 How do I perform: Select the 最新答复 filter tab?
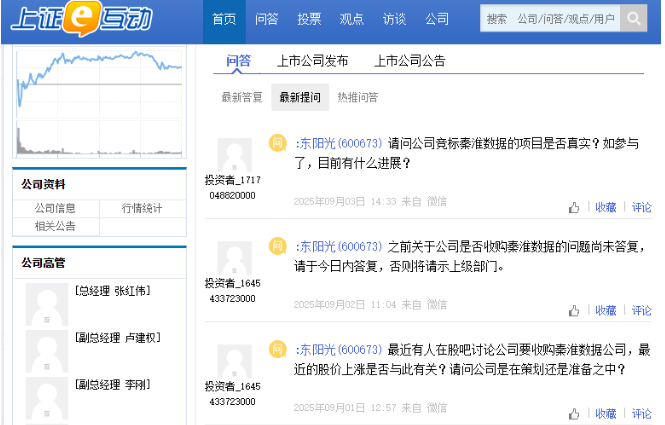click(x=242, y=97)
